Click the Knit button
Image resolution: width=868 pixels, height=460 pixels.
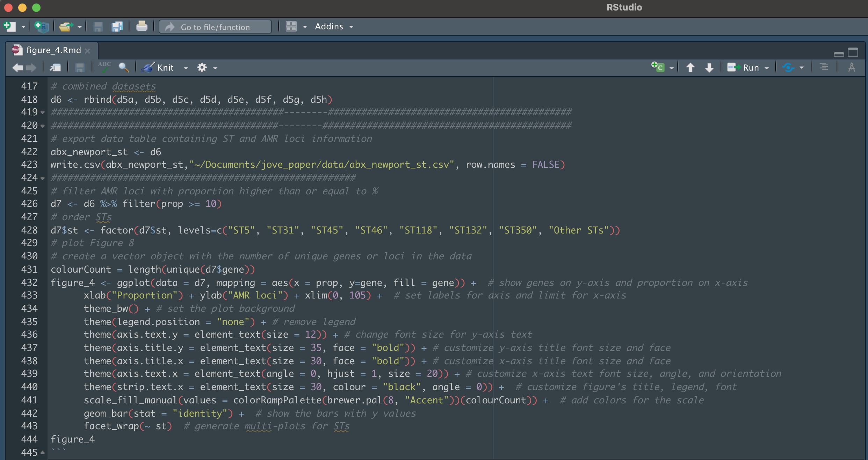tap(158, 67)
